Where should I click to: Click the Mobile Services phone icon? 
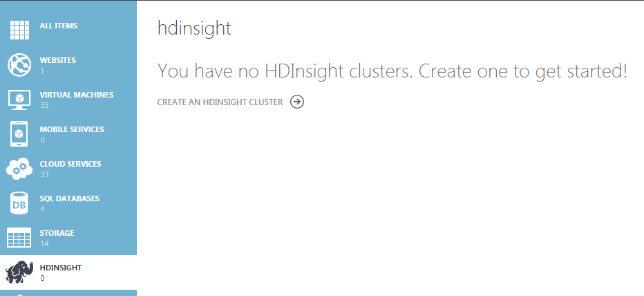[x=19, y=134]
